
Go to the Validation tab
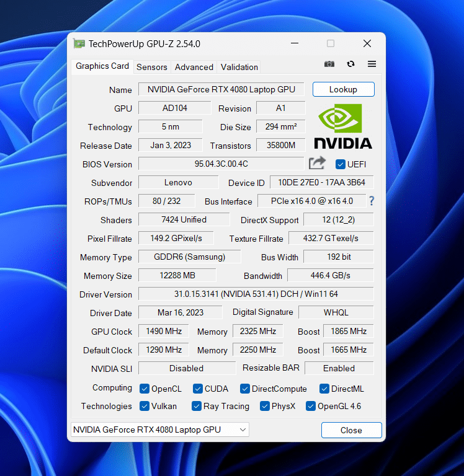tap(239, 67)
